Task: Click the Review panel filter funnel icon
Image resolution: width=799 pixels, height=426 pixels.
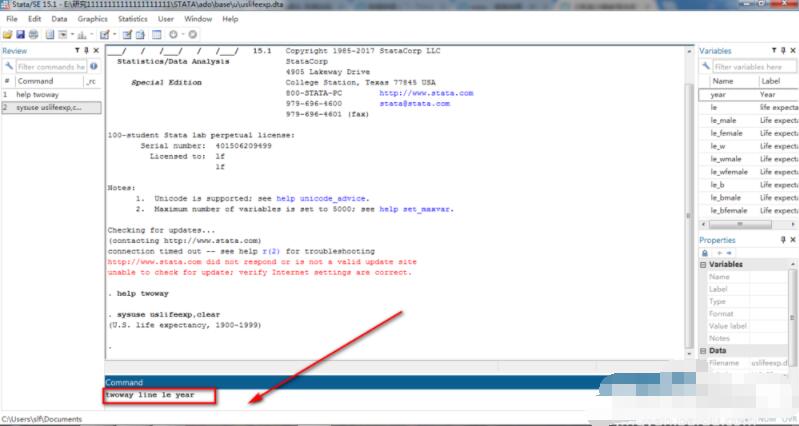Action: 77,50
